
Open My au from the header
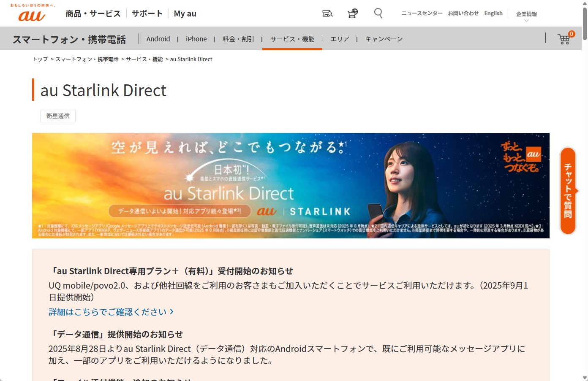click(x=185, y=13)
